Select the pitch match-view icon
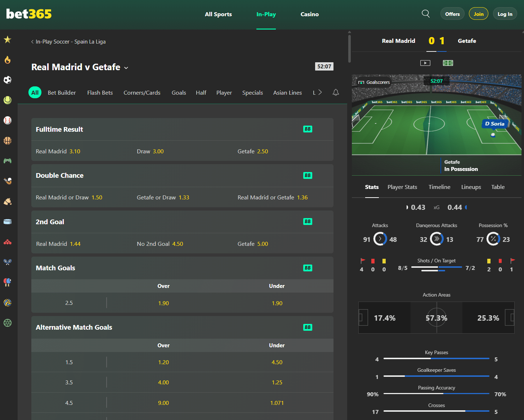 click(x=448, y=63)
